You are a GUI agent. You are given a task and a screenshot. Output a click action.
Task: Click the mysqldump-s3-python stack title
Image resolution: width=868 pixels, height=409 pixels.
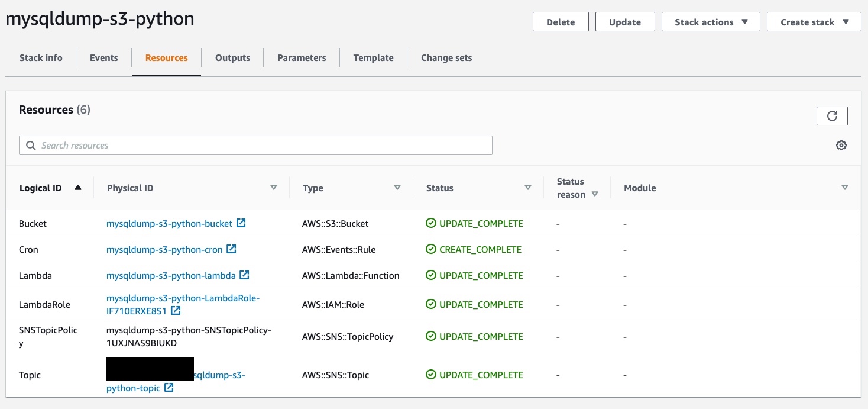point(99,19)
